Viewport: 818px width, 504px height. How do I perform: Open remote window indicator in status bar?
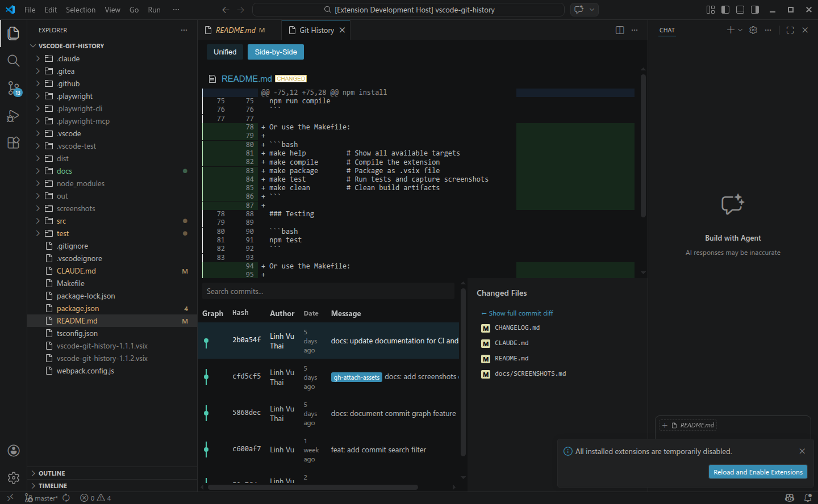(10, 498)
